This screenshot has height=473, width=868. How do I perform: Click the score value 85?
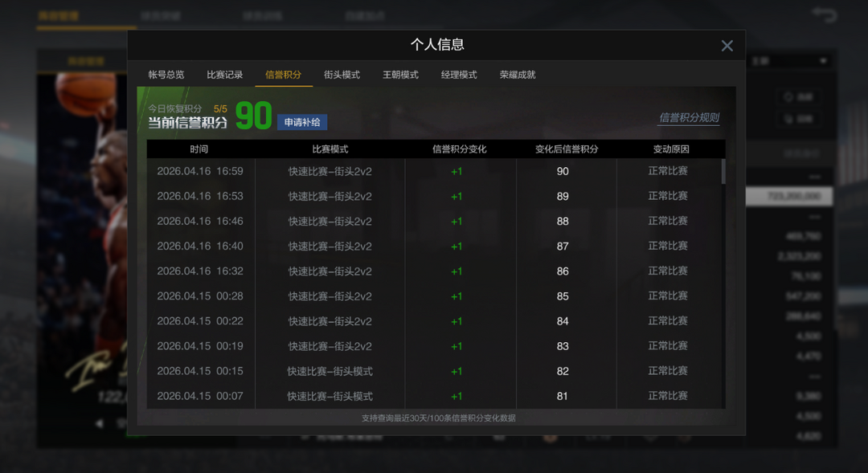(563, 296)
